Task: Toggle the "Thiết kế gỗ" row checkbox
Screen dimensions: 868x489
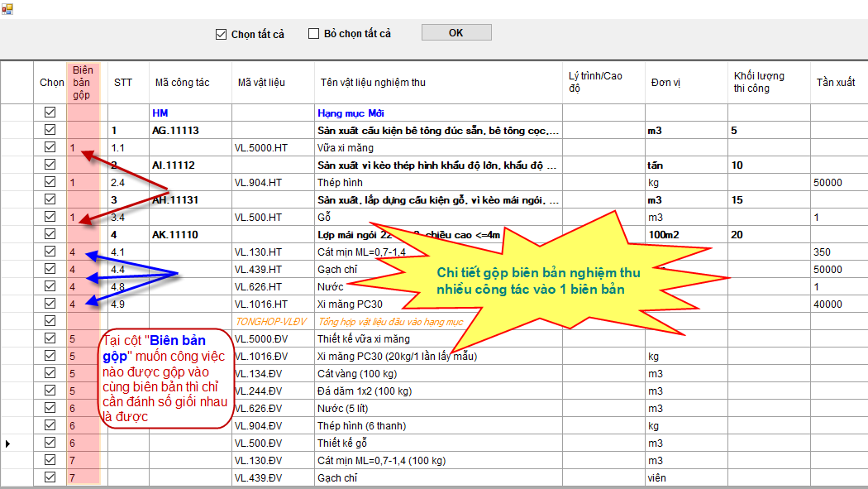Action: pos(50,443)
